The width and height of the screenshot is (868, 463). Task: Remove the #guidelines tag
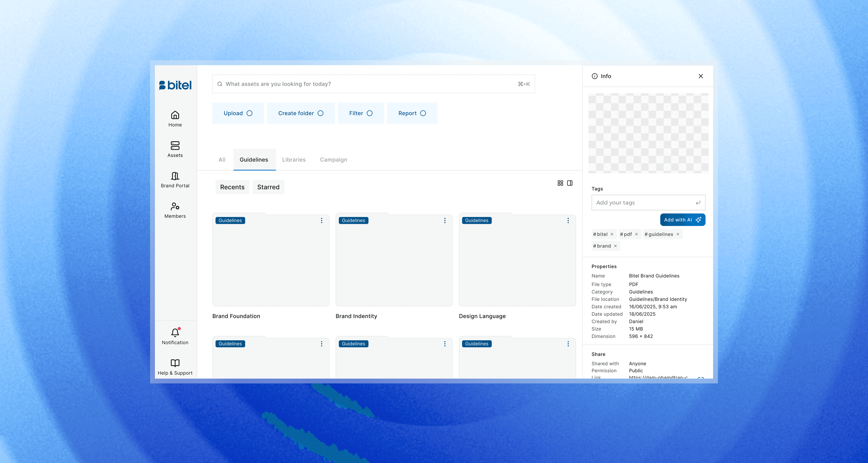678,234
